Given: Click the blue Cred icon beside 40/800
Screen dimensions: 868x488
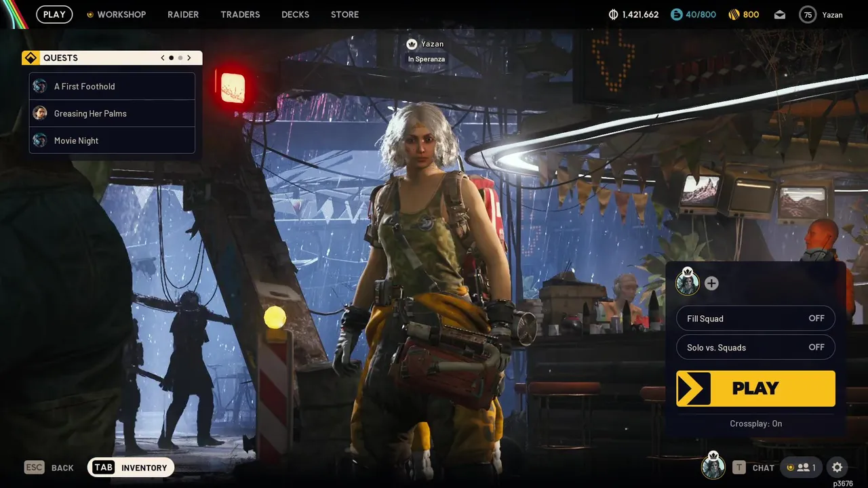Looking at the screenshot, I should click(676, 14).
